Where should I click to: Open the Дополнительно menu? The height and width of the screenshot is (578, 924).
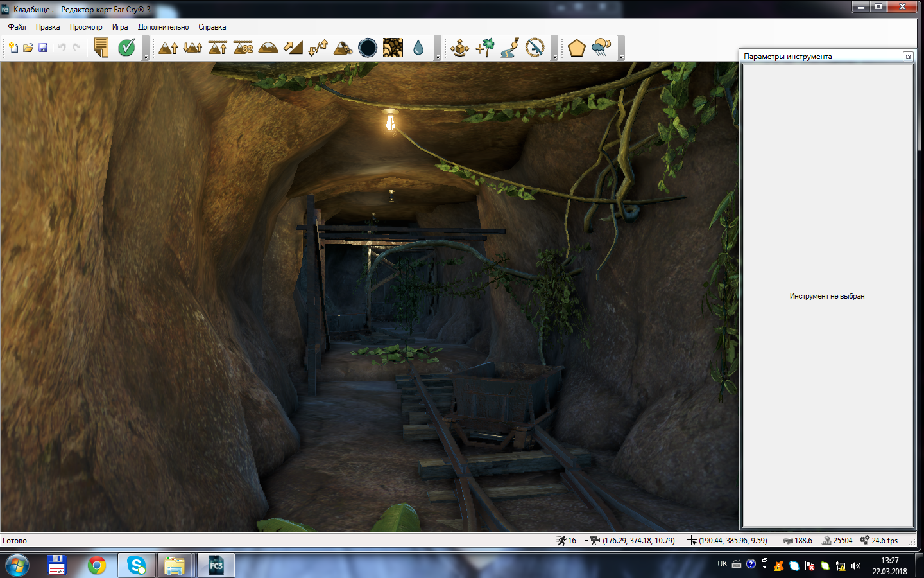tap(163, 27)
